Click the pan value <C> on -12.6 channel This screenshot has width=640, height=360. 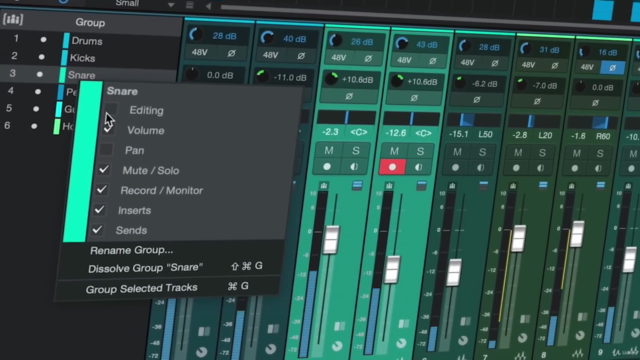click(x=423, y=133)
